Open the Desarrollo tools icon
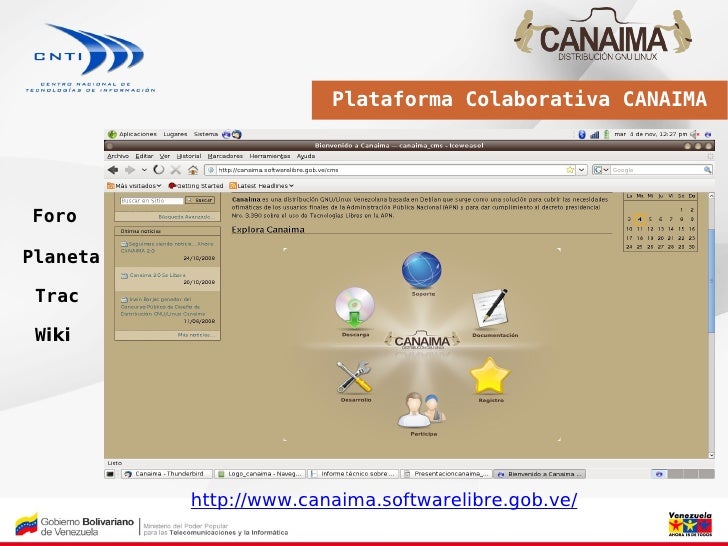This screenshot has width=728, height=546. coord(354,377)
